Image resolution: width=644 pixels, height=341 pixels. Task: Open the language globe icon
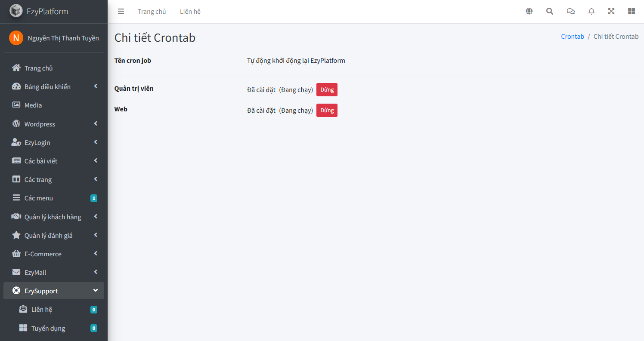click(529, 12)
